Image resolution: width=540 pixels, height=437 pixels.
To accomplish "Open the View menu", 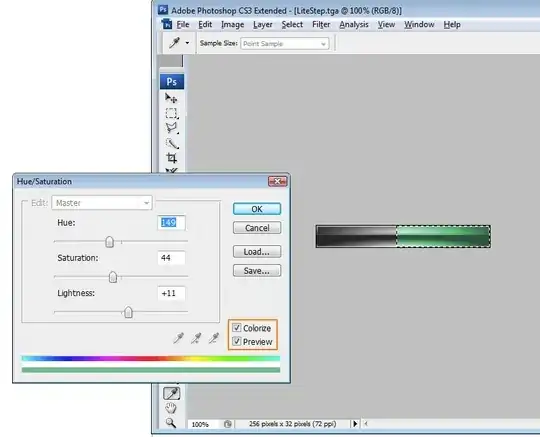I will (386, 24).
